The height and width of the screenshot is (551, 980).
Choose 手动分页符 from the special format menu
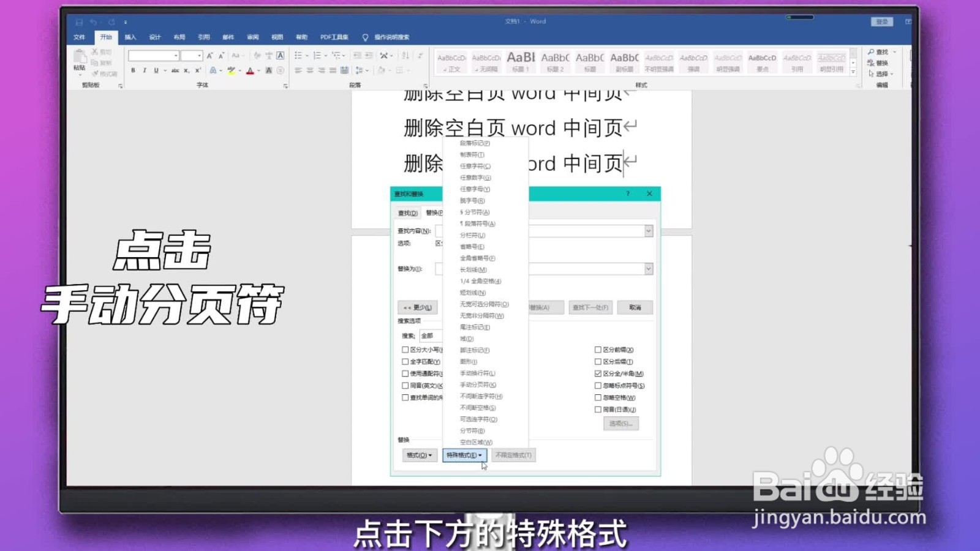pos(478,384)
